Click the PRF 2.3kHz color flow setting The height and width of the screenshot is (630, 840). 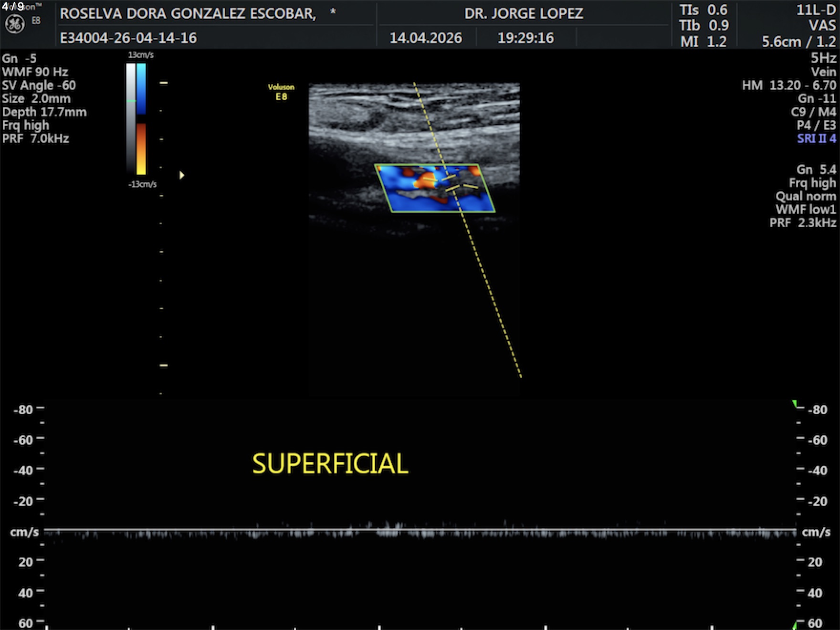pyautogui.click(x=803, y=223)
